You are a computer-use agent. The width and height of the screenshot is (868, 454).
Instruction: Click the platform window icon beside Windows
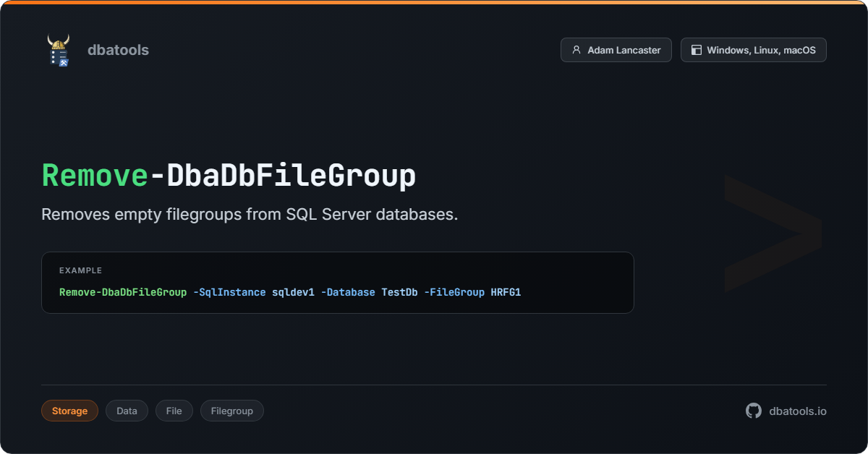click(697, 50)
